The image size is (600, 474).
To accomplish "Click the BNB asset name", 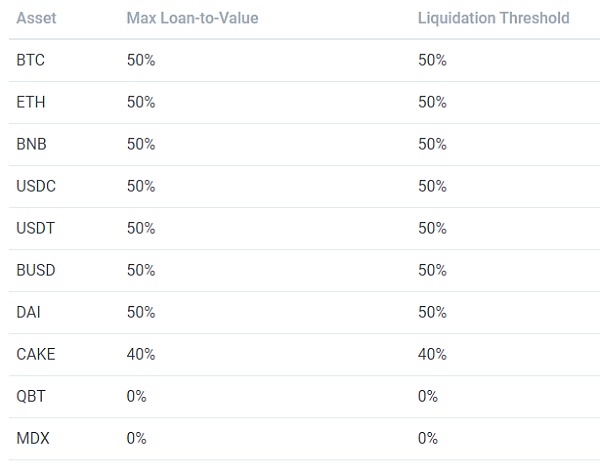I will 32,144.
